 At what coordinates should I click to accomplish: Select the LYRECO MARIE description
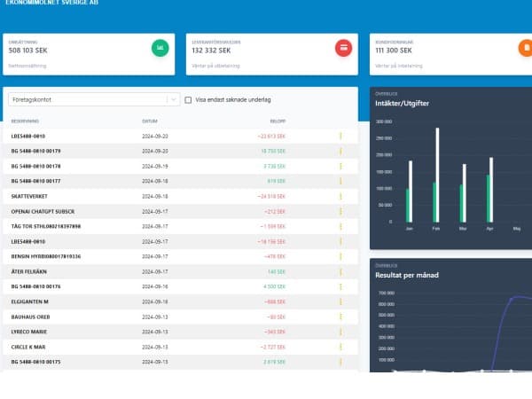tap(29, 332)
